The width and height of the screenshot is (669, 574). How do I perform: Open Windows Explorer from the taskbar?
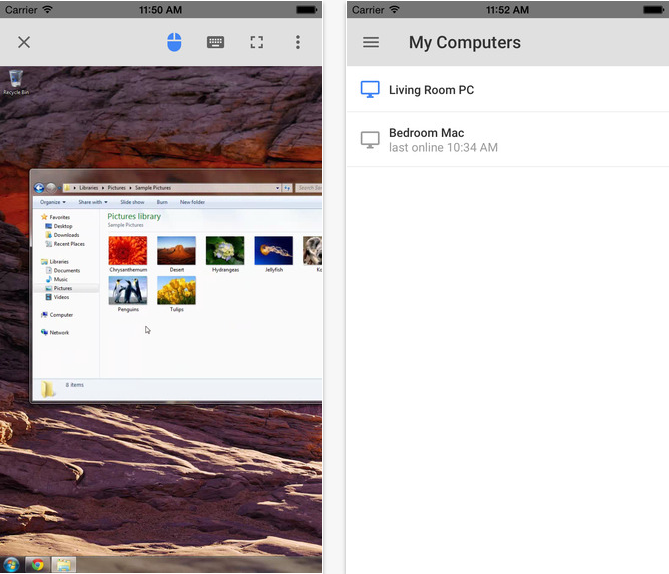pos(62,565)
